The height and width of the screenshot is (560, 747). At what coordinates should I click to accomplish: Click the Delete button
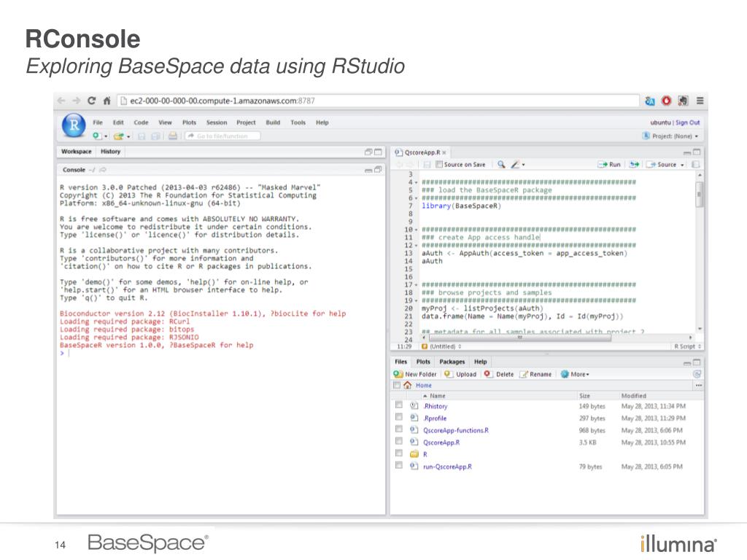click(499, 374)
